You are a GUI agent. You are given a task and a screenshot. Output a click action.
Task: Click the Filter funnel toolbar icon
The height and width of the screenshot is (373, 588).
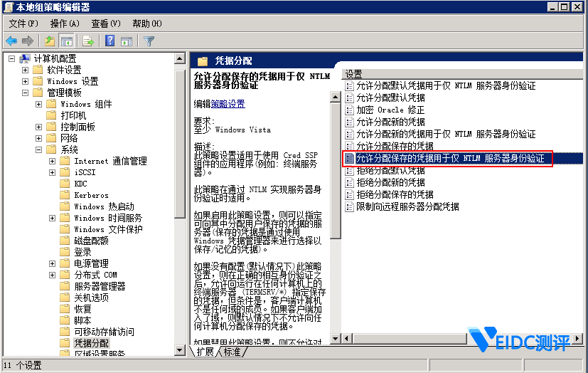[x=149, y=41]
